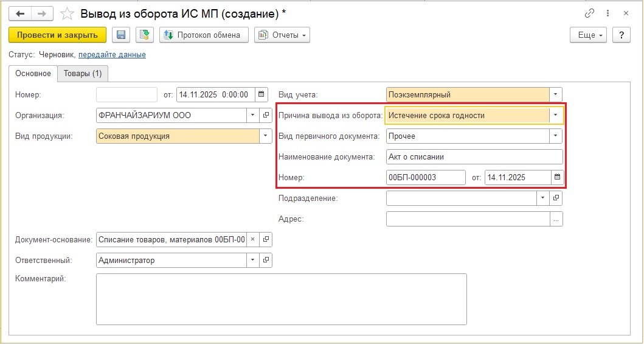
Task: Copy link with chain icon in title bar
Action: pos(590,13)
